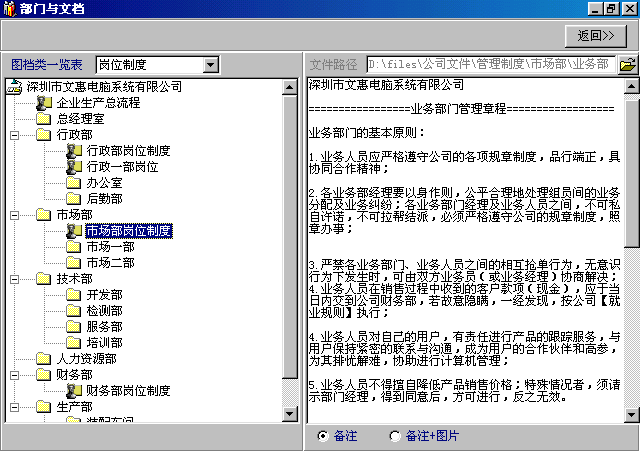Image resolution: width=640 pixels, height=452 pixels.
Task: Collapse the 市场部 tree node
Action: tap(14, 215)
